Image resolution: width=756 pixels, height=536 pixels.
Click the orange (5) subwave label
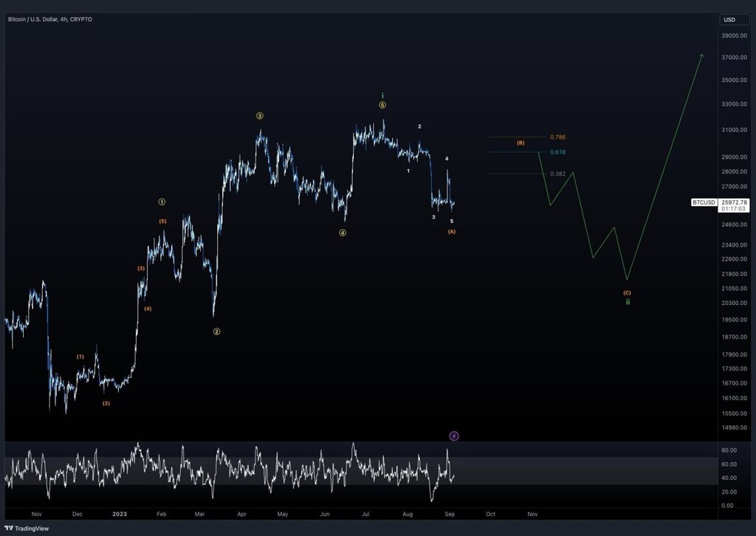pyautogui.click(x=163, y=221)
